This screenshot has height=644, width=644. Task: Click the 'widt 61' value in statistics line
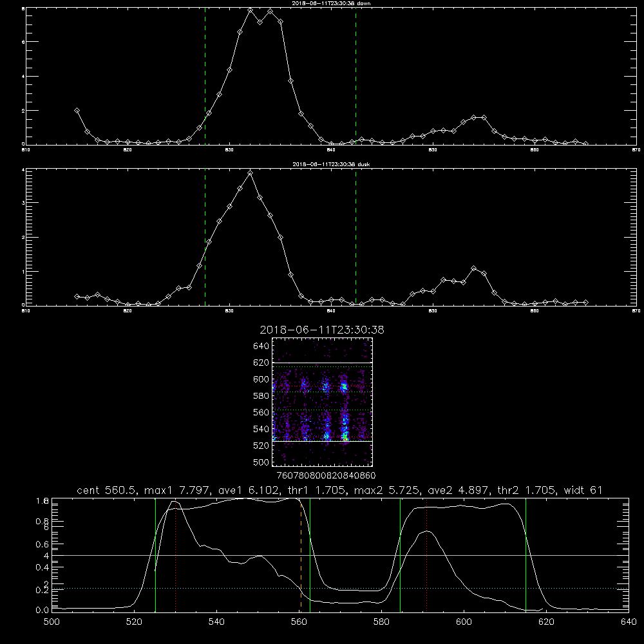pos(583,490)
